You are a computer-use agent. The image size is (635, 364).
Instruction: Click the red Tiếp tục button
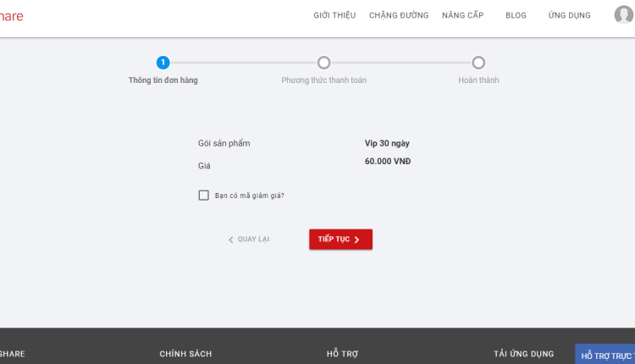tap(340, 240)
